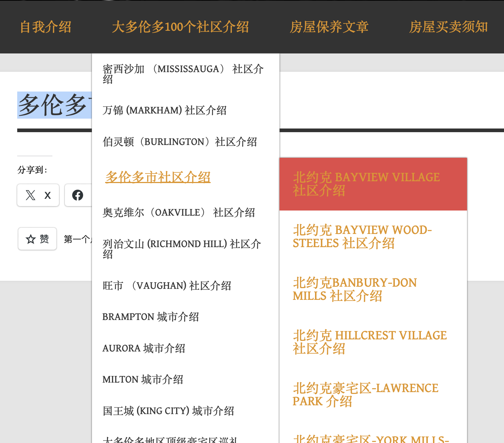
Task: Click the X (Twitter) share icon
Action: 38,195
